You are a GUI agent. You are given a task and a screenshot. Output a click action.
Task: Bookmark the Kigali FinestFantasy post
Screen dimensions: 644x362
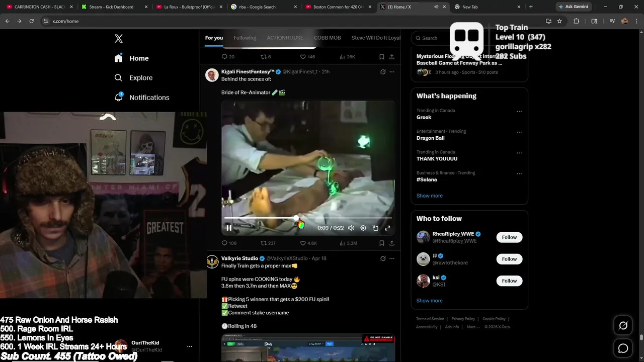coord(382,243)
